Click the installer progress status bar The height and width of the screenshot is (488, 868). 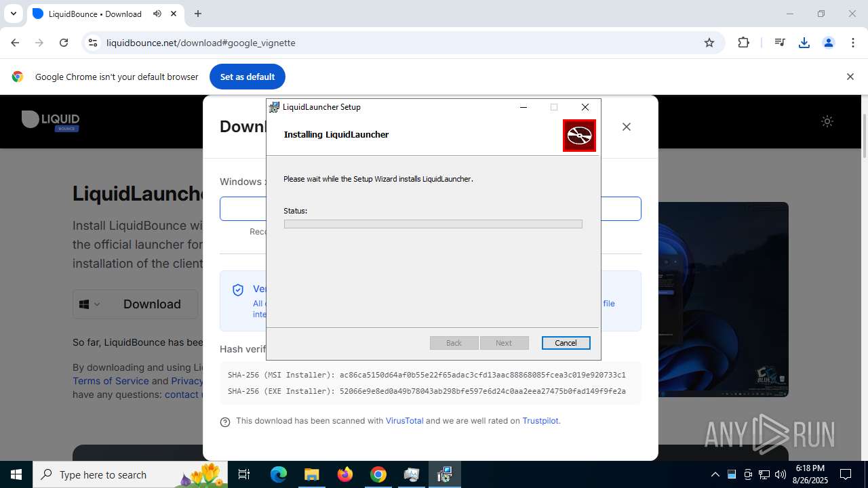click(x=433, y=224)
